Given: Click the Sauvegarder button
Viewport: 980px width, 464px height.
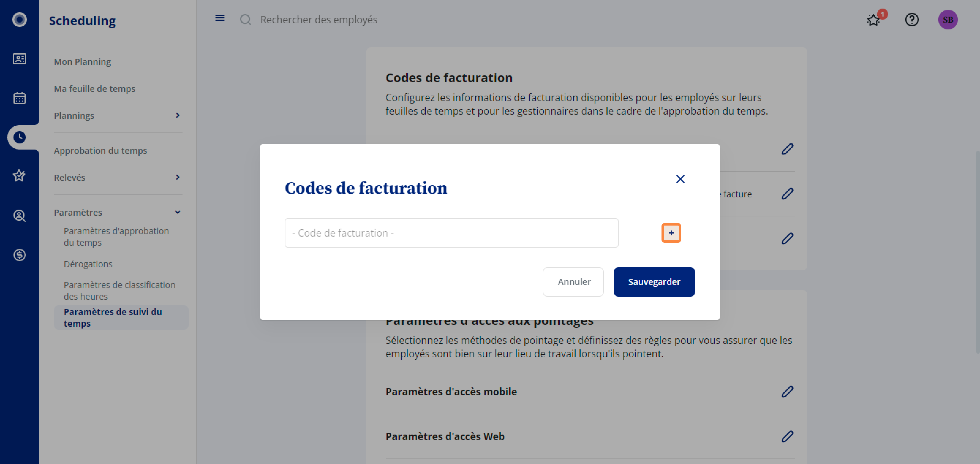Looking at the screenshot, I should click(x=654, y=282).
